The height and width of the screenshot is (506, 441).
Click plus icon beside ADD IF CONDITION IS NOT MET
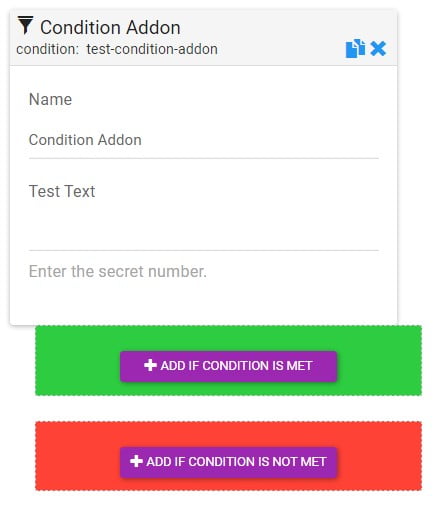click(136, 461)
